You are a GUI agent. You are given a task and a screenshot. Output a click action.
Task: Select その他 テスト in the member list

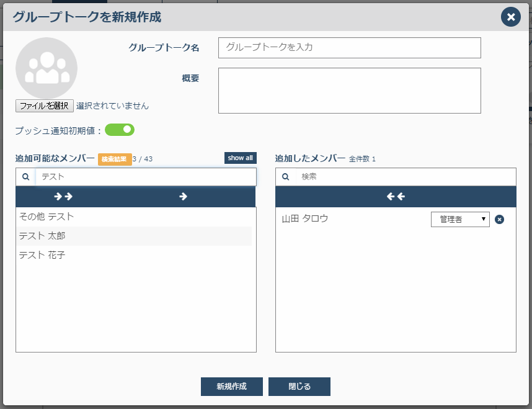click(134, 217)
